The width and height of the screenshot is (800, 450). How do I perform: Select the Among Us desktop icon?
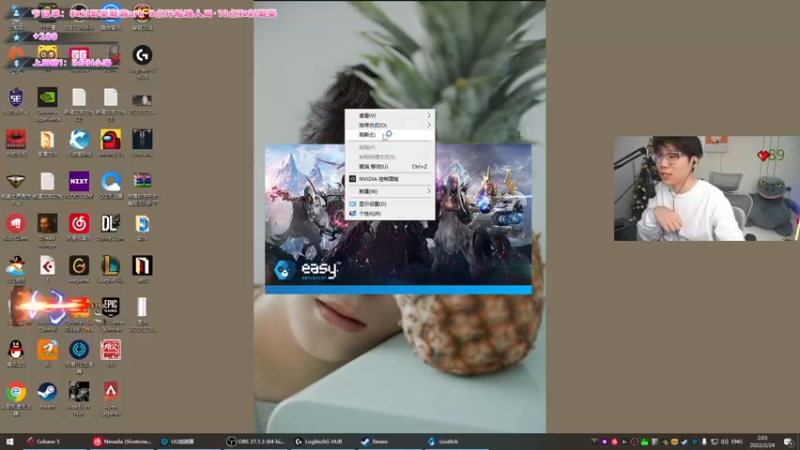111,142
